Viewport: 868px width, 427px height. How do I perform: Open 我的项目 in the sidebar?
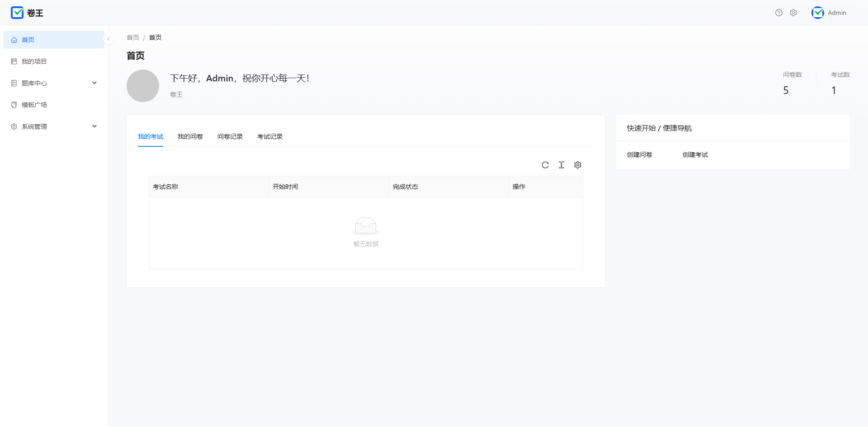pyautogui.click(x=34, y=61)
